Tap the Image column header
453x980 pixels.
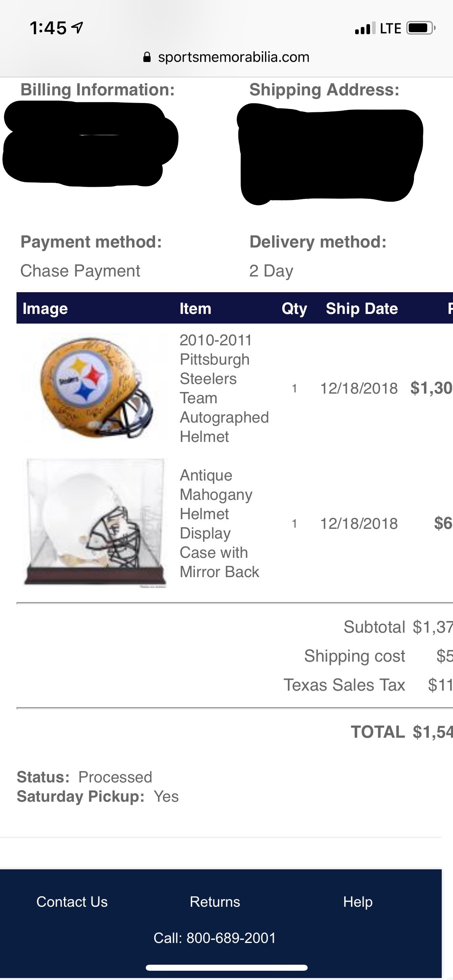pyautogui.click(x=45, y=309)
